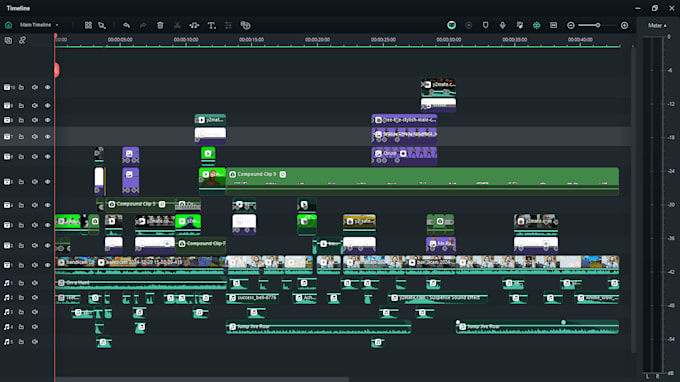Mute video track 4
This screenshot has height=382, width=680.
(x=35, y=205)
